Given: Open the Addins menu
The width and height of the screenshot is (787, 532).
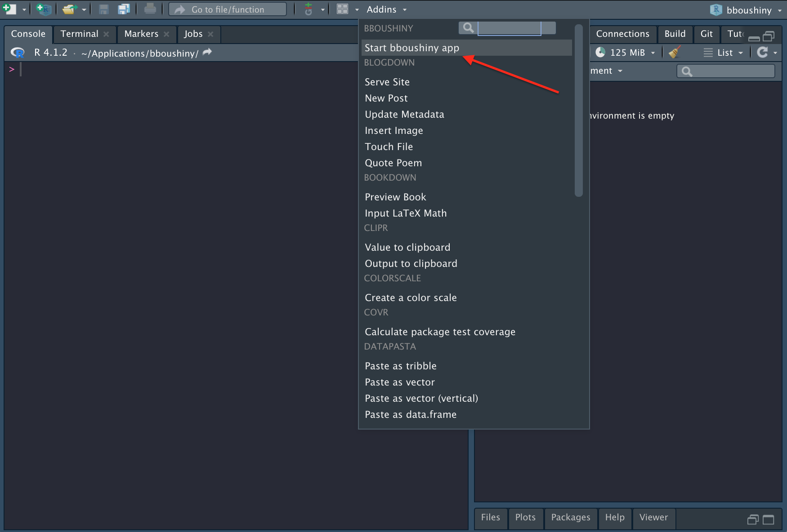Looking at the screenshot, I should coord(386,9).
